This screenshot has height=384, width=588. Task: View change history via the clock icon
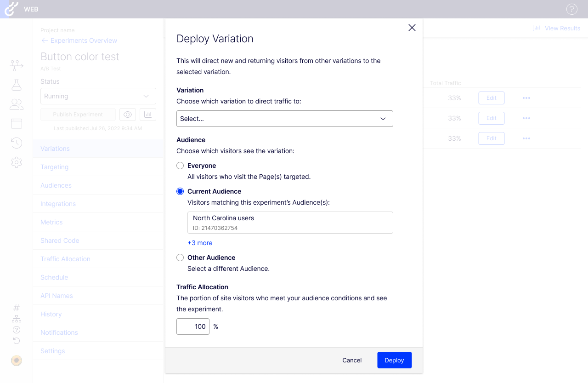[17, 143]
